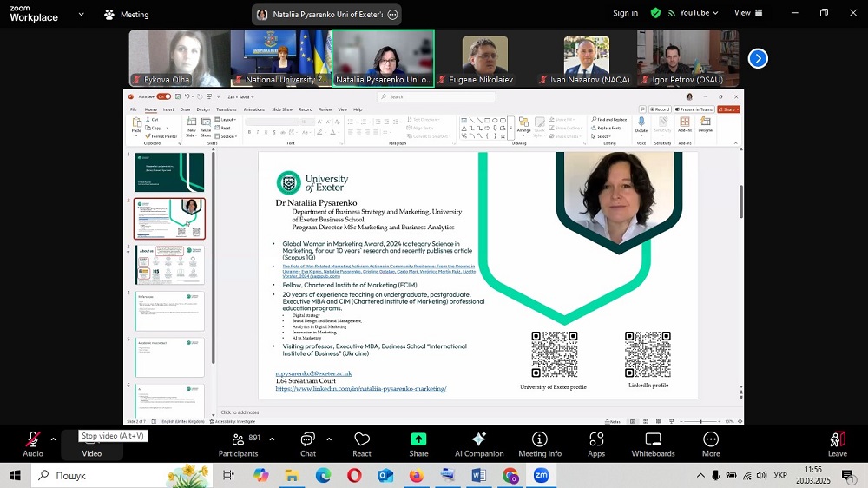This screenshot has width=868, height=488.
Task: Expand audio options arrow next to Audio
Action: pos(53,439)
